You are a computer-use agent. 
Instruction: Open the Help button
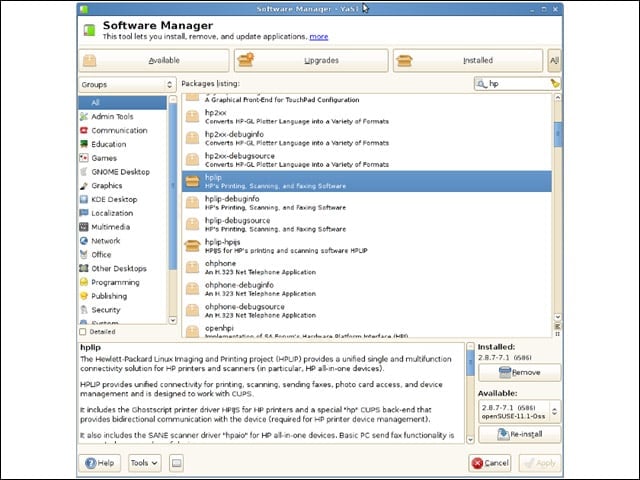(x=100, y=463)
